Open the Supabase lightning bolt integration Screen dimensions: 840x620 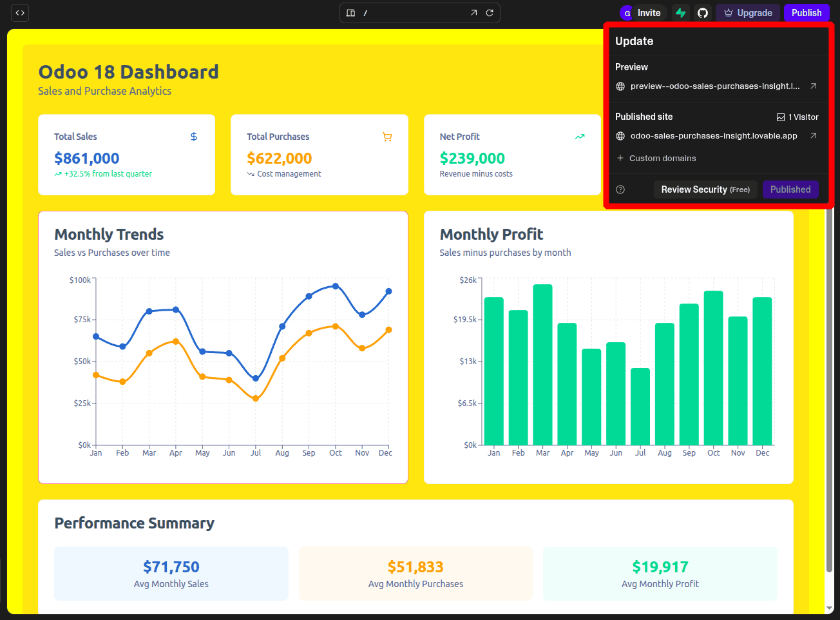[680, 13]
